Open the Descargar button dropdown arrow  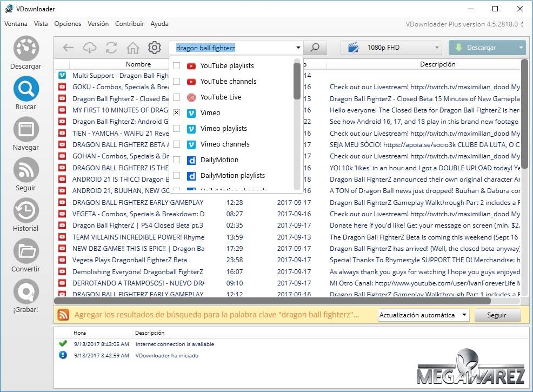[521, 48]
